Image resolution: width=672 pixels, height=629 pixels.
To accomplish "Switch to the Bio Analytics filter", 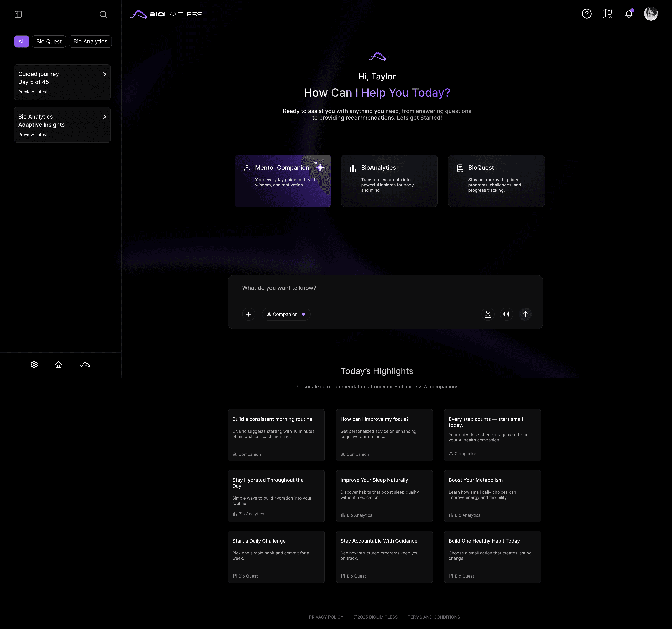I will pyautogui.click(x=90, y=42).
